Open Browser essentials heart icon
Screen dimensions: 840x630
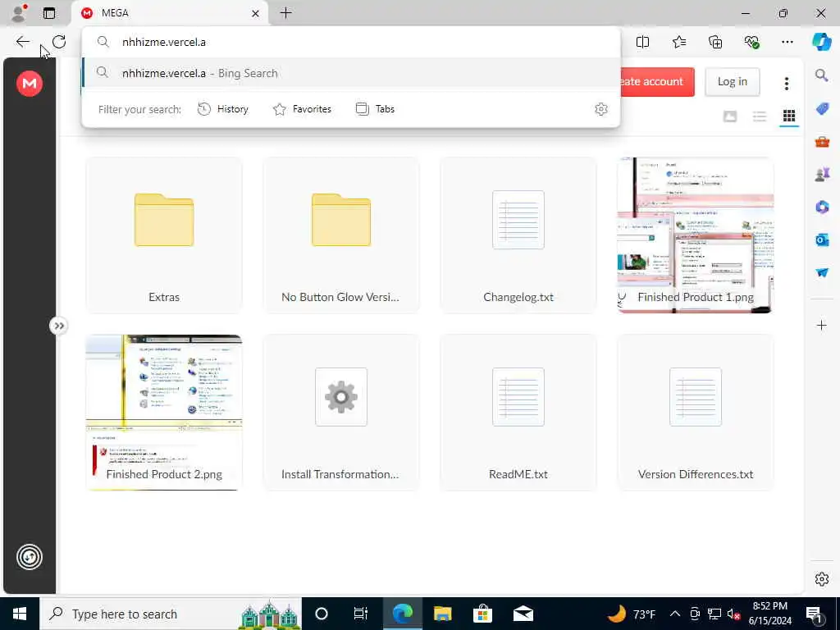751,42
